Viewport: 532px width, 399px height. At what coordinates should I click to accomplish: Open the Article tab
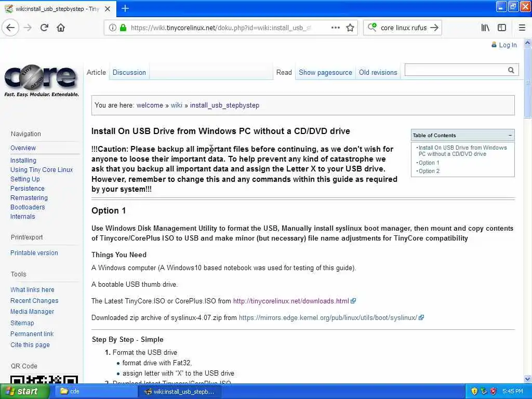click(x=96, y=72)
